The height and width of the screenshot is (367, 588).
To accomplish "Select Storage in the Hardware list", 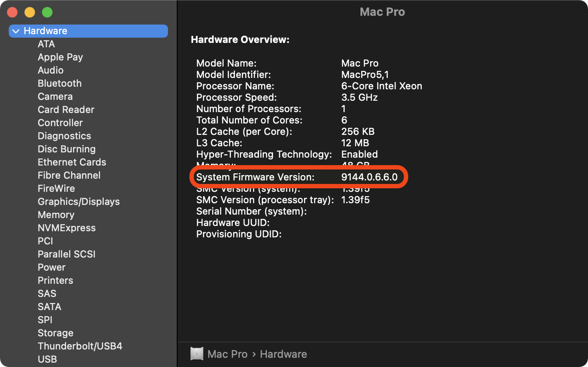I will (x=56, y=333).
